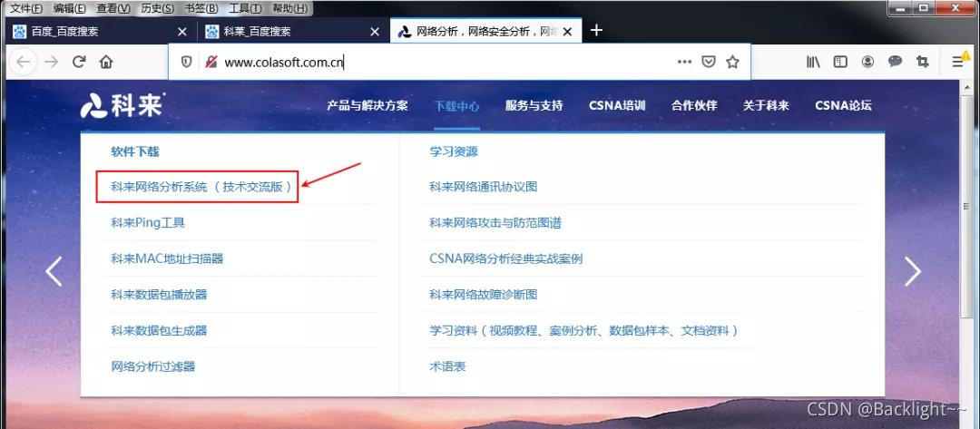Open 科来MAC地址扫描器 link

167,258
